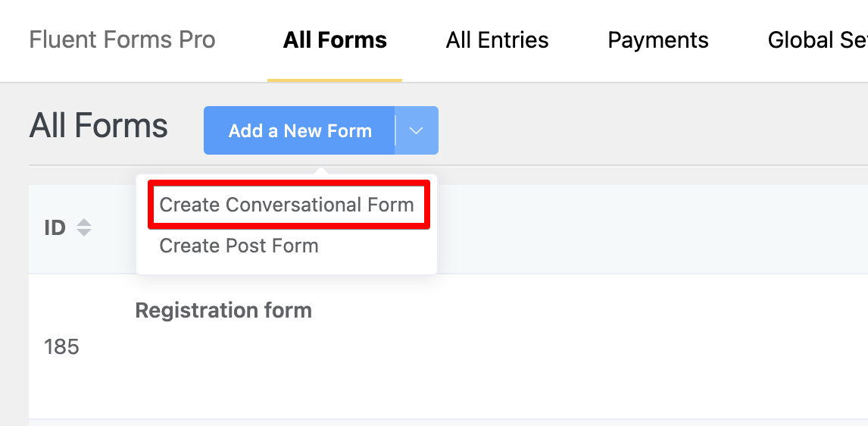Open the Payments tab
The width and height of the screenshot is (868, 426).
click(x=658, y=39)
